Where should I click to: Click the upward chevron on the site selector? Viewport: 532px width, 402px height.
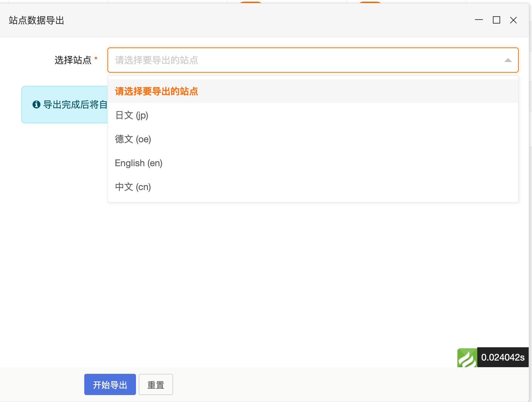click(x=507, y=60)
